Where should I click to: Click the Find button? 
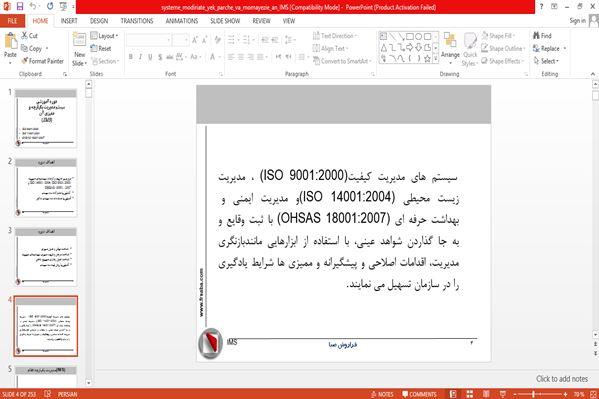pos(542,36)
